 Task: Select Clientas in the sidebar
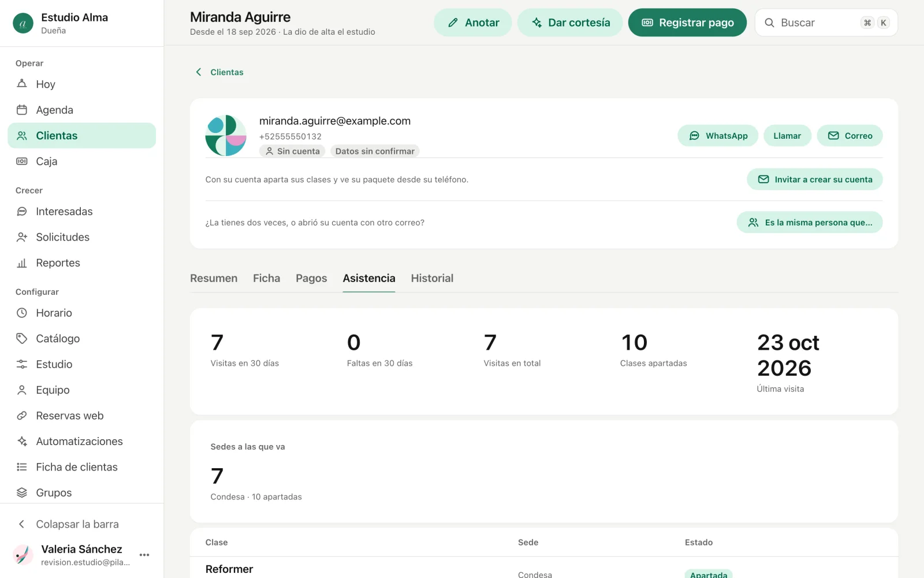pos(81,136)
